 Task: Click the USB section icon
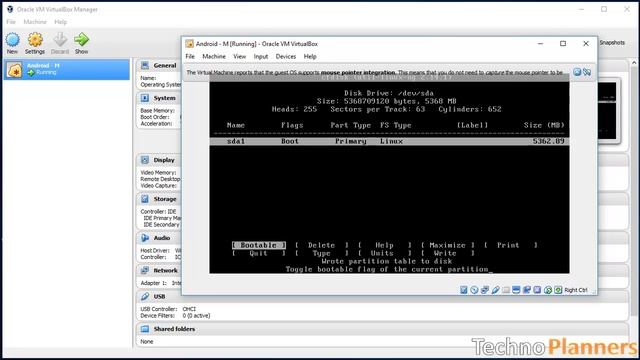[145, 296]
